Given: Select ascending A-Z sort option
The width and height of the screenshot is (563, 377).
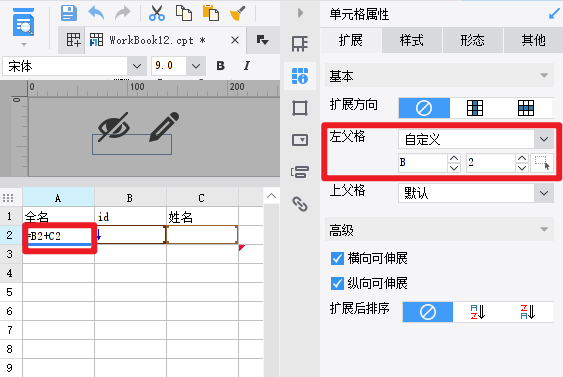Looking at the screenshot, I should [x=478, y=312].
